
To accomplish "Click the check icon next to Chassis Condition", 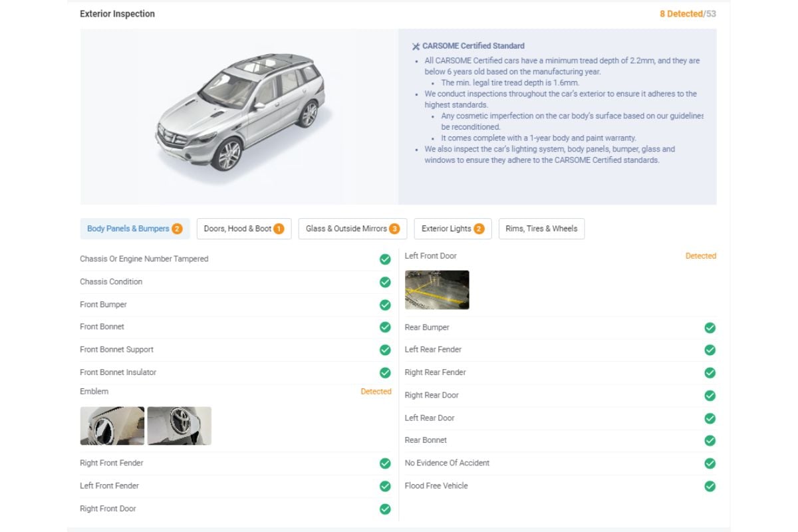I will pyautogui.click(x=385, y=282).
